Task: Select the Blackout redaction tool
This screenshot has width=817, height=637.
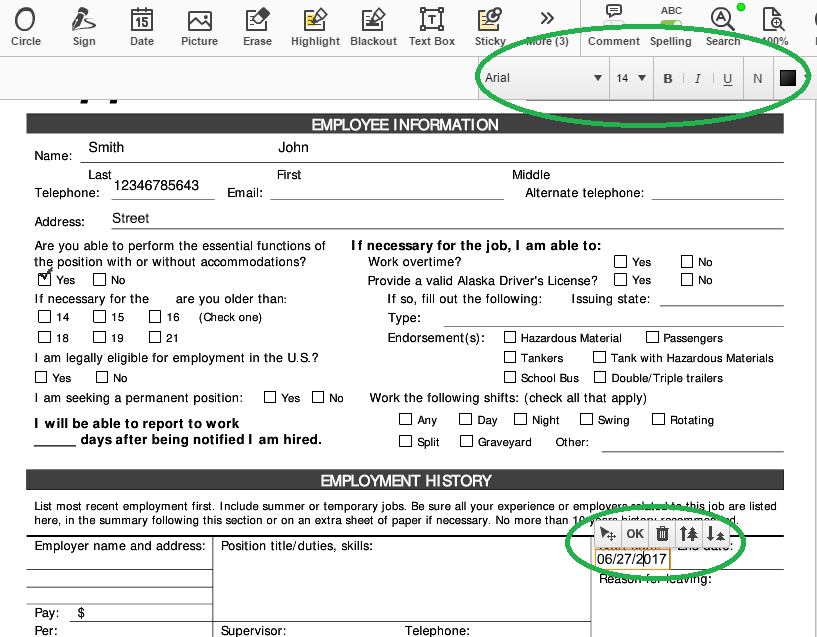Action: click(x=373, y=26)
